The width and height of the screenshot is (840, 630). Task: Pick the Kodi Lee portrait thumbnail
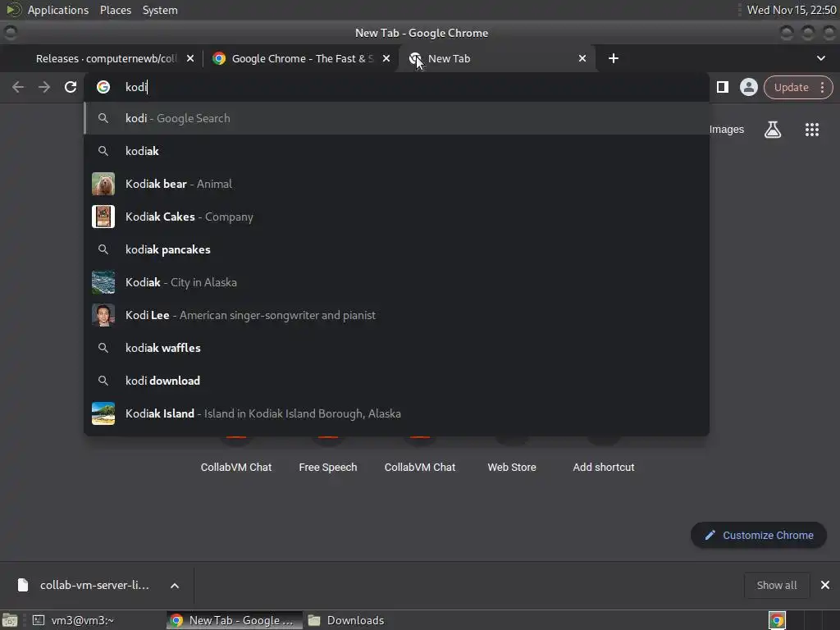pyautogui.click(x=103, y=315)
